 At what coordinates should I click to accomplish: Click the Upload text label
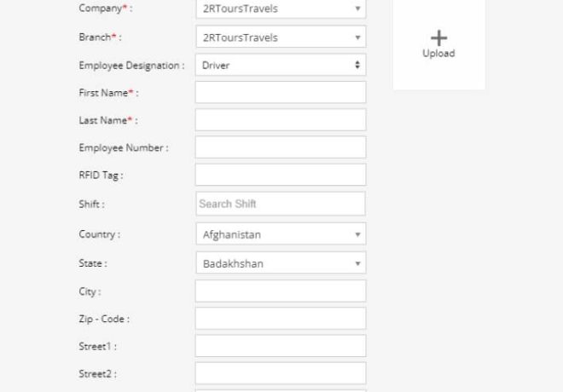(438, 54)
